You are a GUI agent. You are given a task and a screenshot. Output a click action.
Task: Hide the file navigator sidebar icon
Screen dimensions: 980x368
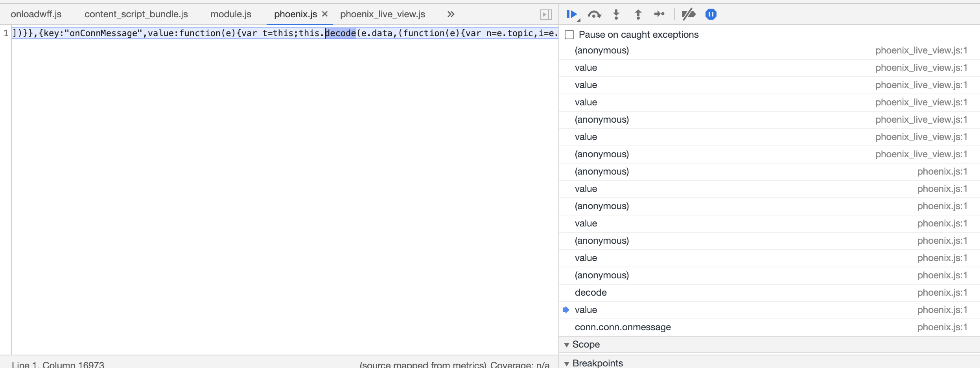point(546,15)
